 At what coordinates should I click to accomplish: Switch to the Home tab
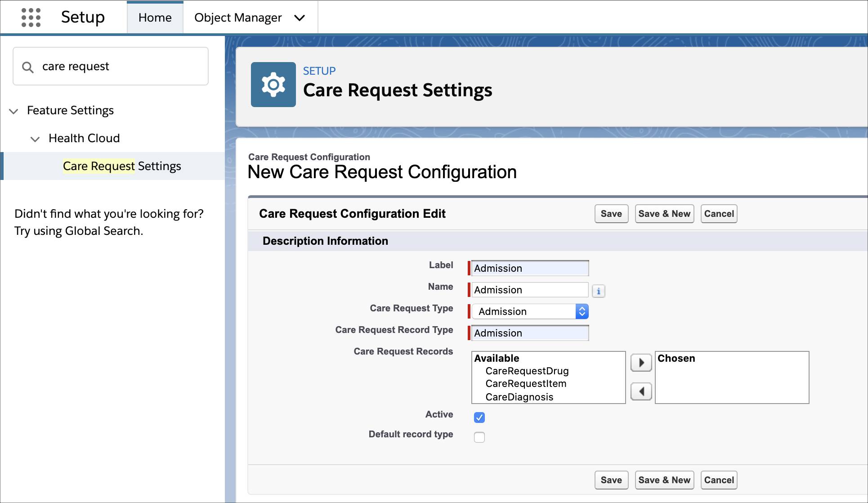pos(155,18)
